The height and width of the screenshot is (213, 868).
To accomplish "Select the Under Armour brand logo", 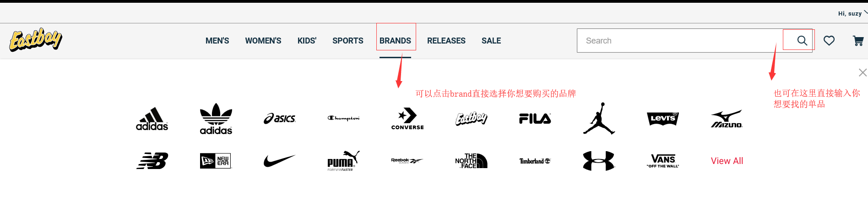I will 599,161.
